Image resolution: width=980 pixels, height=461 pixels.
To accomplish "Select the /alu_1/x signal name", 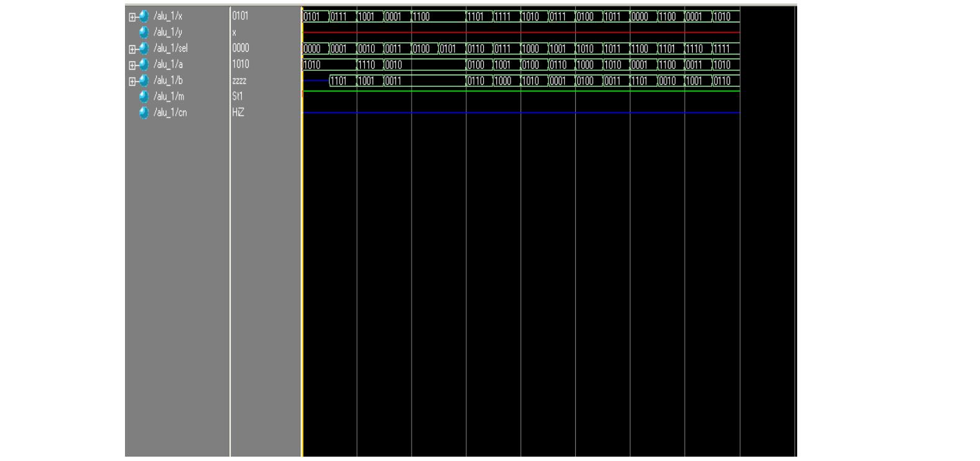I will (x=168, y=16).
